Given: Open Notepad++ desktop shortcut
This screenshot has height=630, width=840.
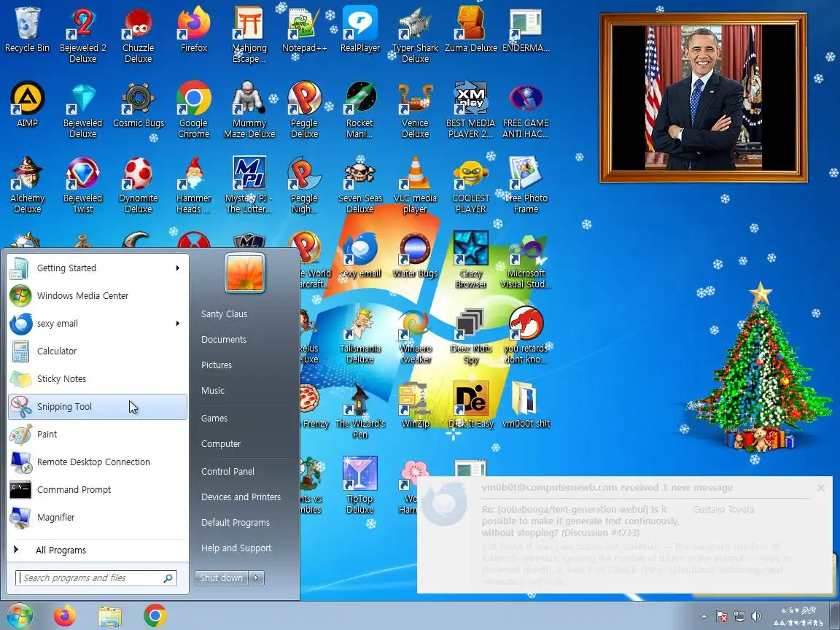Looking at the screenshot, I should point(304,29).
